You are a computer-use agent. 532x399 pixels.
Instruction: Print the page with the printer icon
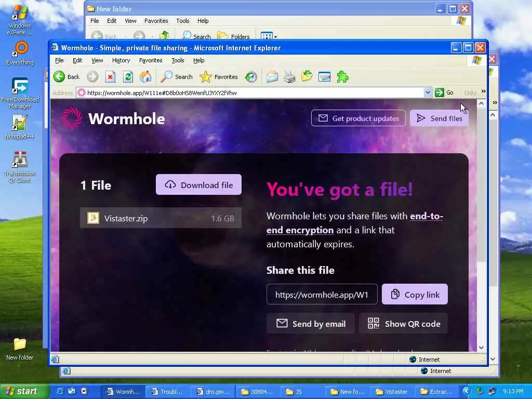[289, 77]
